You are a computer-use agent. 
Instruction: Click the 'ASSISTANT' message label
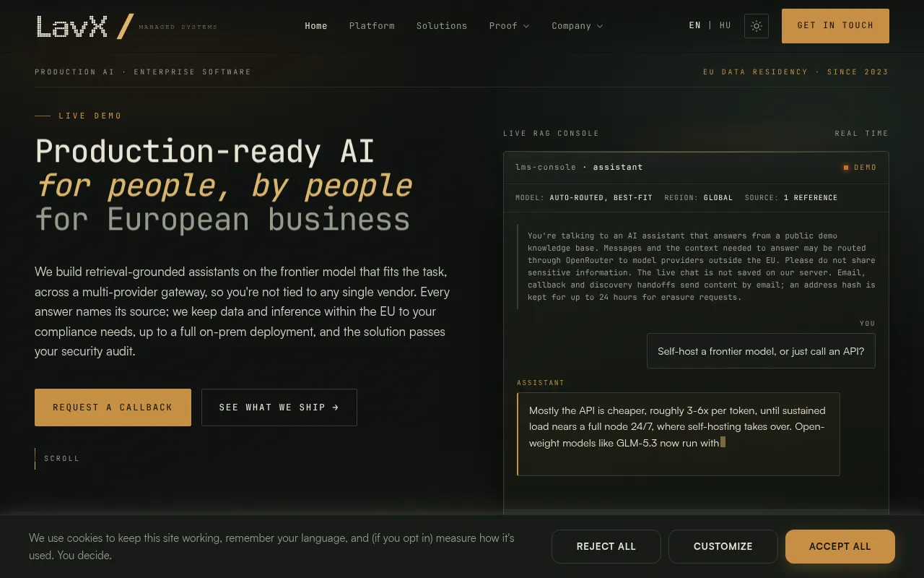(x=541, y=383)
